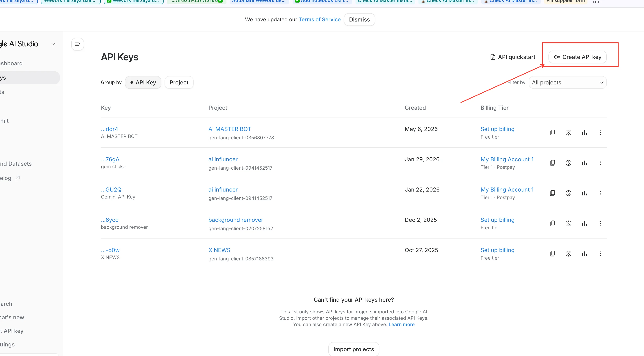Open My Billing Account 1 in the ...76gA row
The image size is (644, 356).
click(507, 159)
